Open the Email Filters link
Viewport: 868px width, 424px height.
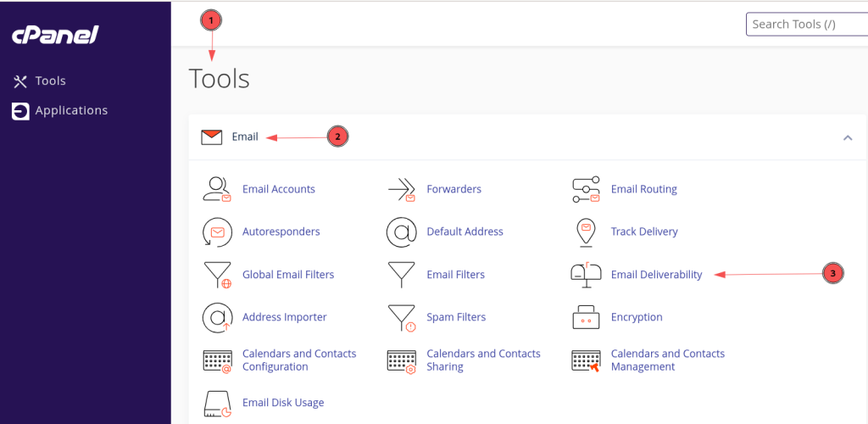coord(455,275)
